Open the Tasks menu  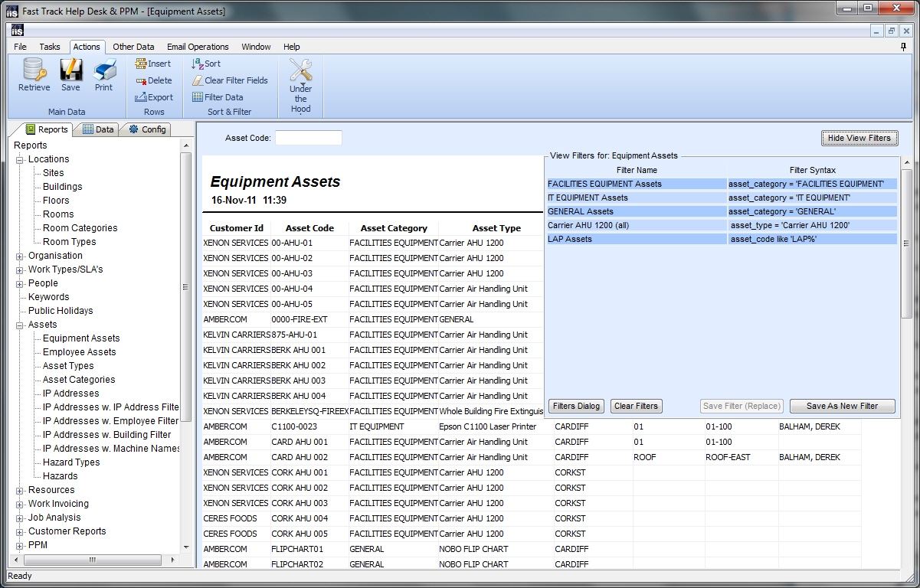50,47
